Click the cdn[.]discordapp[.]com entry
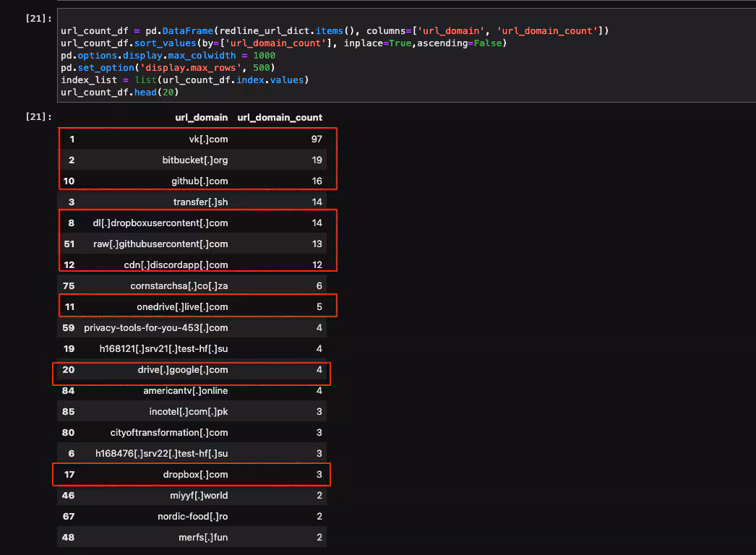 point(176,264)
